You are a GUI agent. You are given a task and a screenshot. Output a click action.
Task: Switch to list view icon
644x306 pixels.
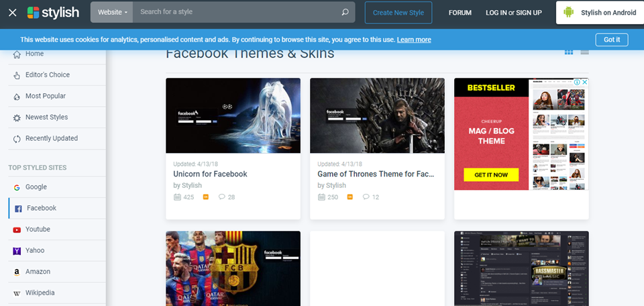(584, 52)
